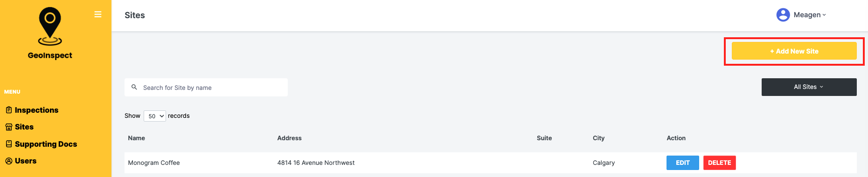Screen dimensions: 868x177
Task: Click the Inspections clipboard icon
Action: coord(9,110)
